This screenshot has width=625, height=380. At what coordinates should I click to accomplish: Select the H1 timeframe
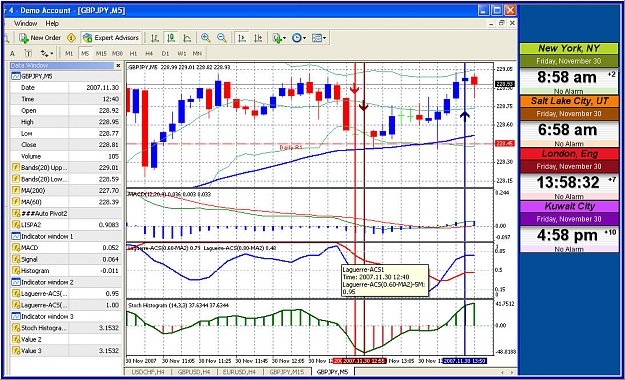coord(133,53)
